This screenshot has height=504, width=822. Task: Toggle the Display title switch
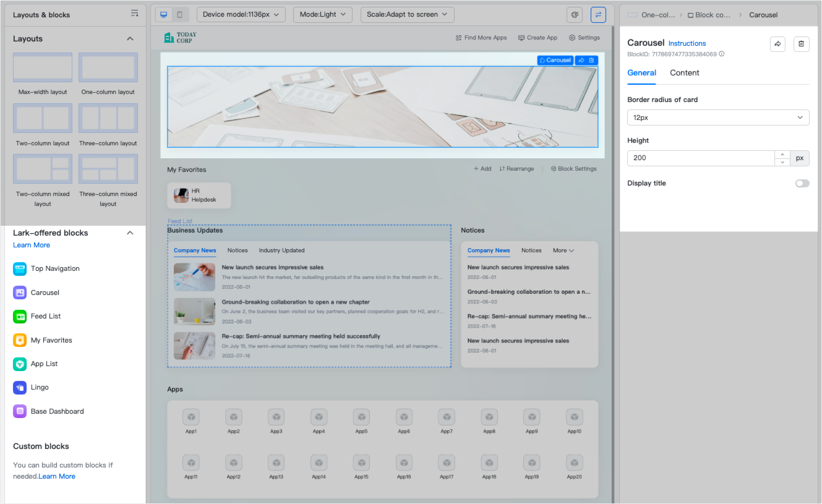802,183
